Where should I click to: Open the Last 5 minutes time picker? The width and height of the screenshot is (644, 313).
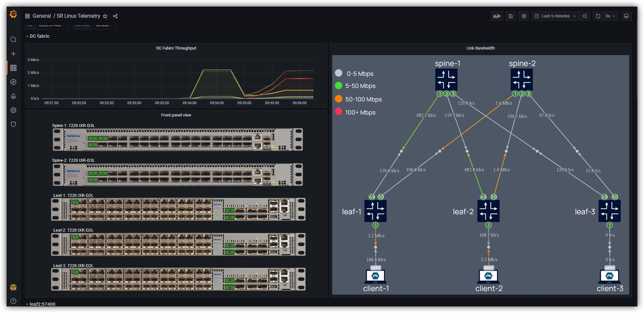(555, 16)
